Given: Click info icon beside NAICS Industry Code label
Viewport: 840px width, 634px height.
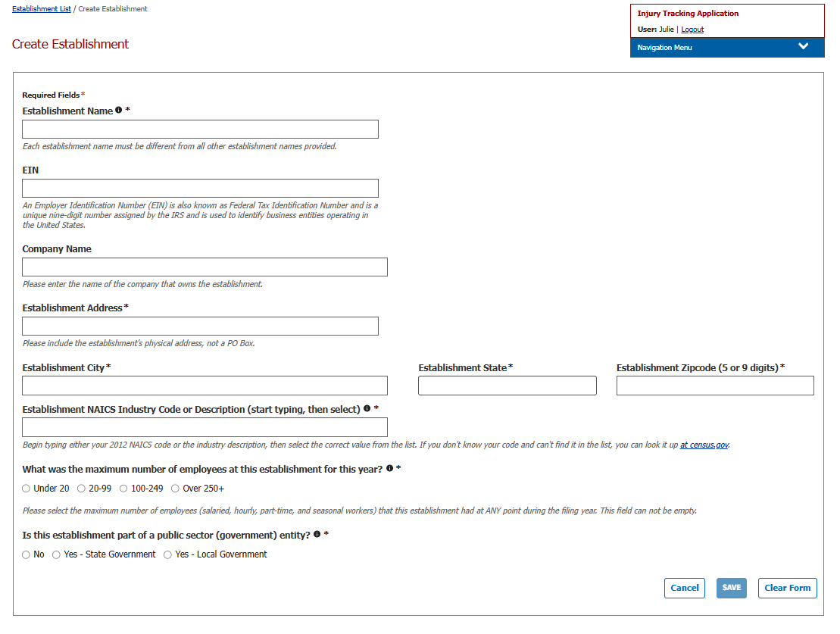Looking at the screenshot, I should pos(367,409).
